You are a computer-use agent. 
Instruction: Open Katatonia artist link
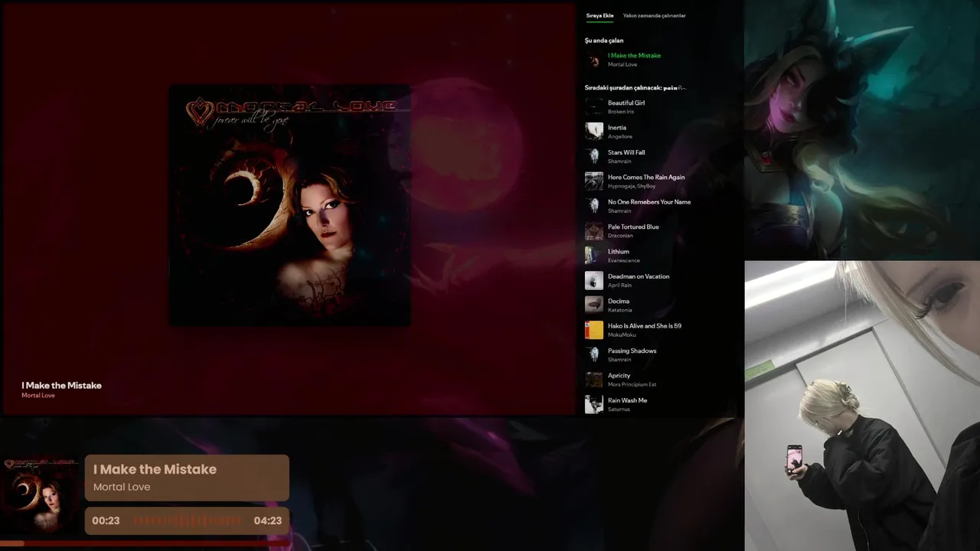pyautogui.click(x=620, y=311)
